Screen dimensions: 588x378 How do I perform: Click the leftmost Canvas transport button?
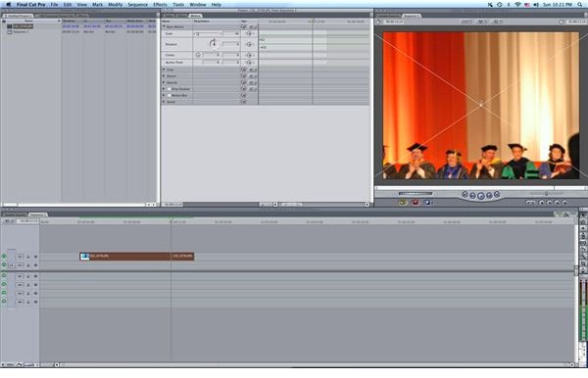(465, 194)
